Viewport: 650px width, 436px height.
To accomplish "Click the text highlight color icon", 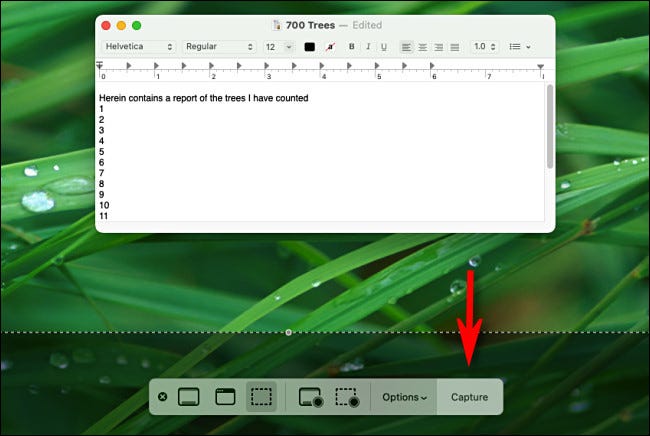I will (330, 47).
